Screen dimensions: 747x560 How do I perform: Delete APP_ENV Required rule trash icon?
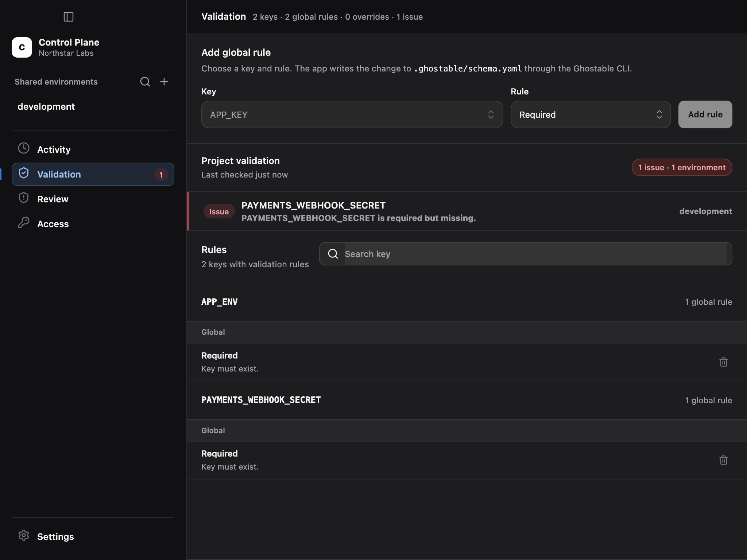click(724, 362)
